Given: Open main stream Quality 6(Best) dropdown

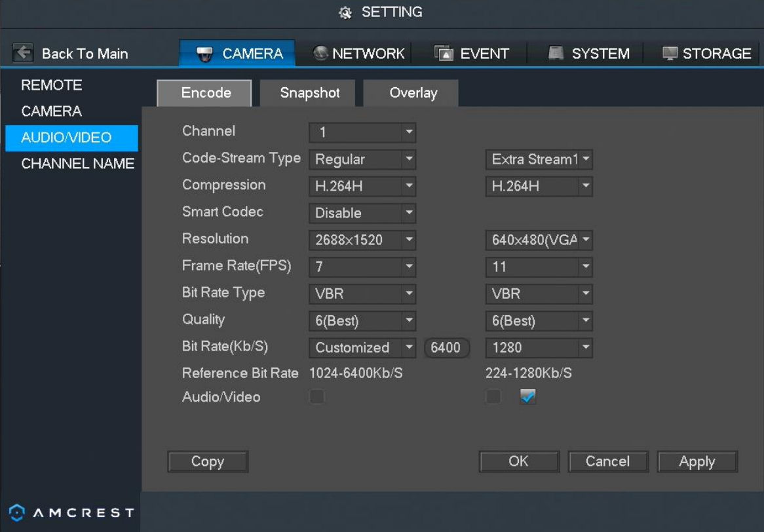Looking at the screenshot, I should (362, 320).
